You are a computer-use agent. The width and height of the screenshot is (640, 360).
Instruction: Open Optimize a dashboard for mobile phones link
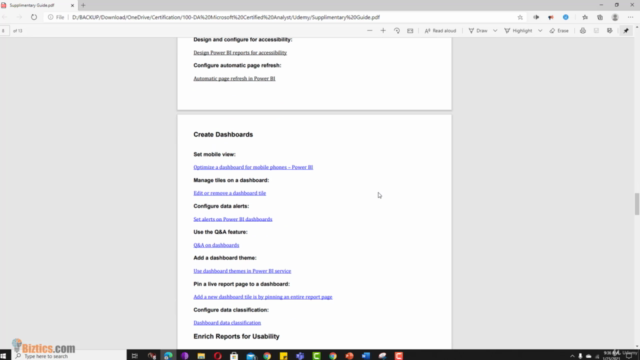253,167
